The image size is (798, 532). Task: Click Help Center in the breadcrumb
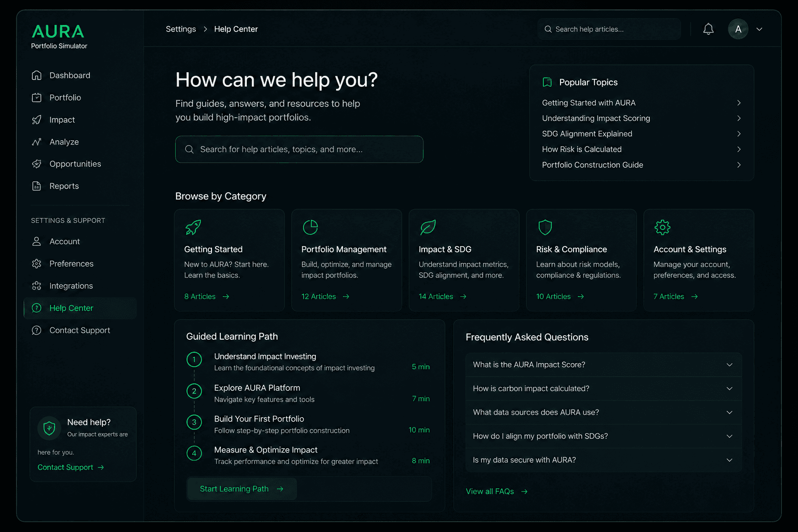236,29
